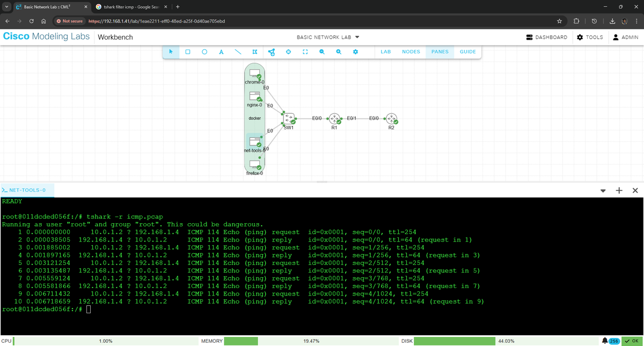Click the E0/1 interface label on R1
644x346 pixels.
point(352,117)
